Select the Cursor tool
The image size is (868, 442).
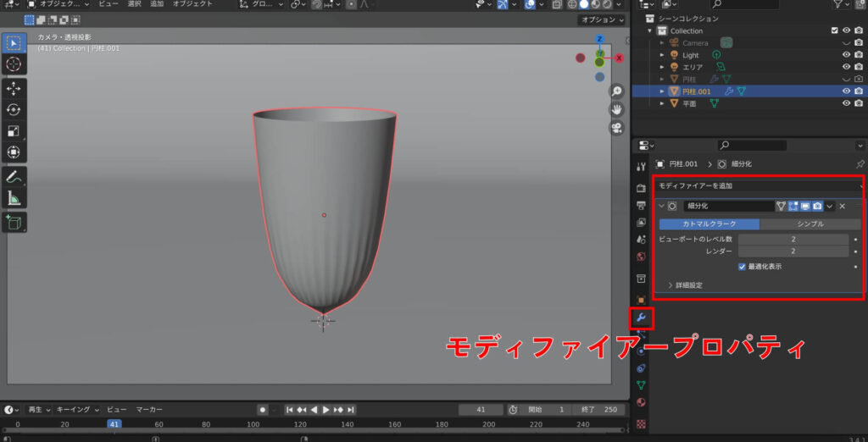14,64
